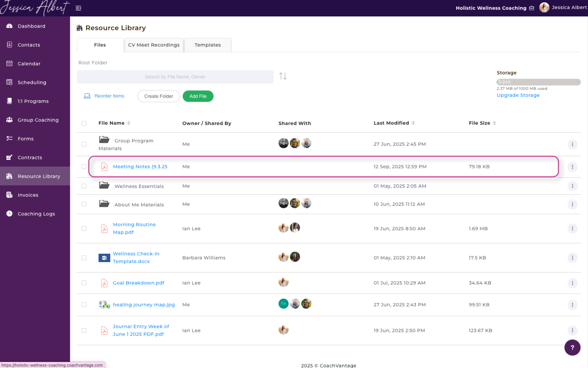Click the Upgrade Storage link

click(x=518, y=95)
